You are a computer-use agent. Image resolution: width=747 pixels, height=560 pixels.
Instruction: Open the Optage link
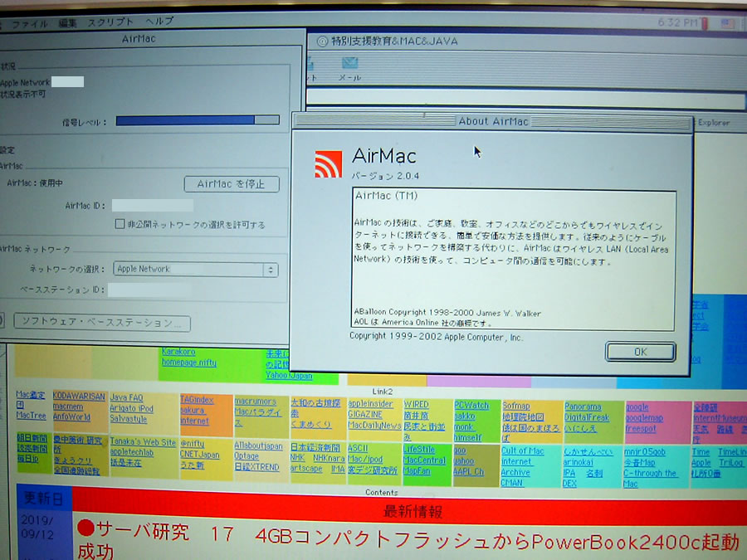tap(247, 456)
